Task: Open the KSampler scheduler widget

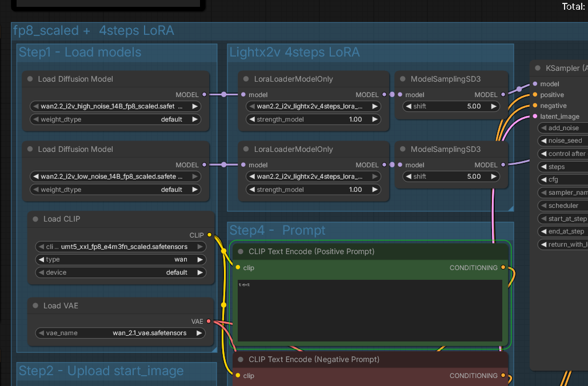Action: point(563,206)
